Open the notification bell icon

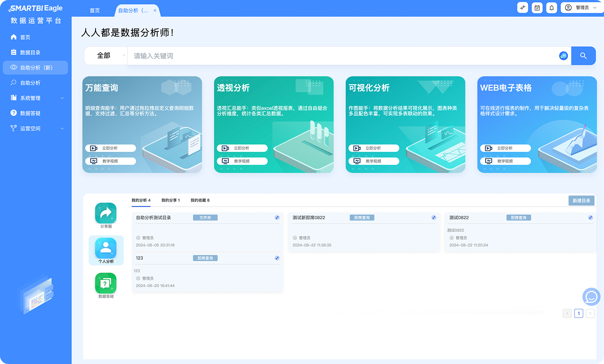pyautogui.click(x=551, y=8)
